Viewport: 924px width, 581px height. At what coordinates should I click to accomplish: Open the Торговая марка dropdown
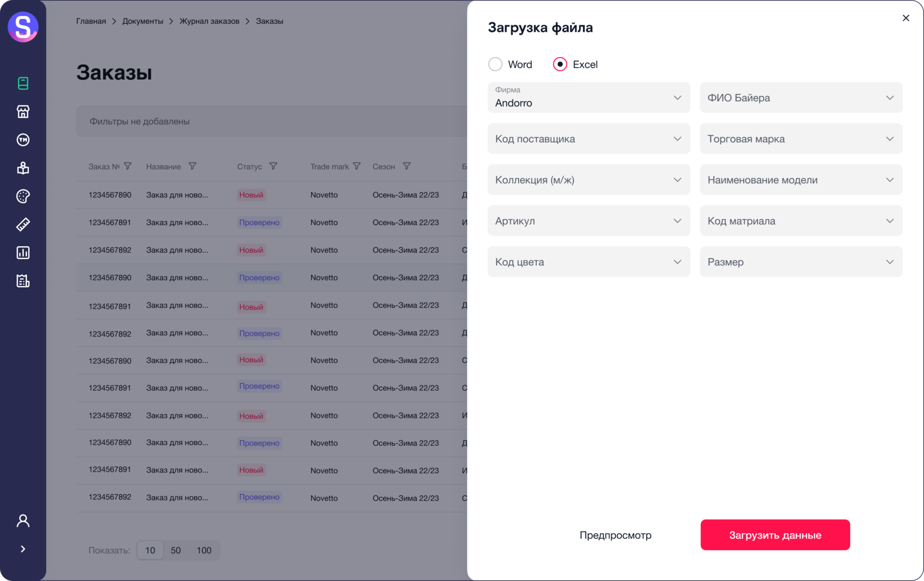pos(801,139)
